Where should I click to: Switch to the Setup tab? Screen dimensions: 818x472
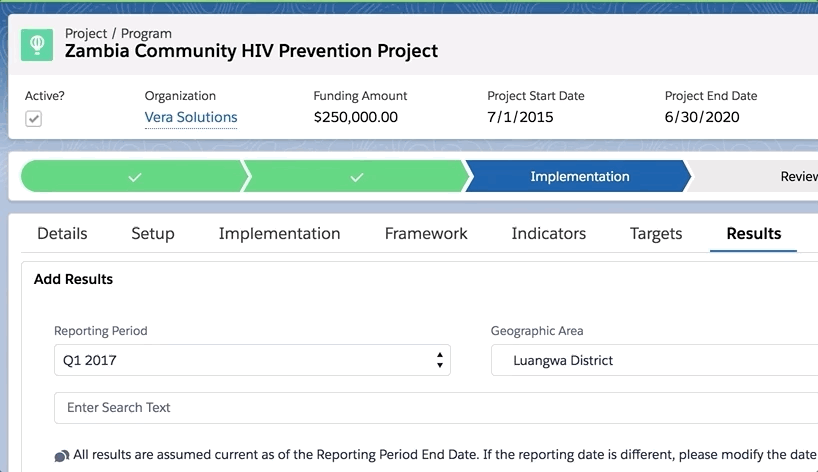click(x=153, y=234)
